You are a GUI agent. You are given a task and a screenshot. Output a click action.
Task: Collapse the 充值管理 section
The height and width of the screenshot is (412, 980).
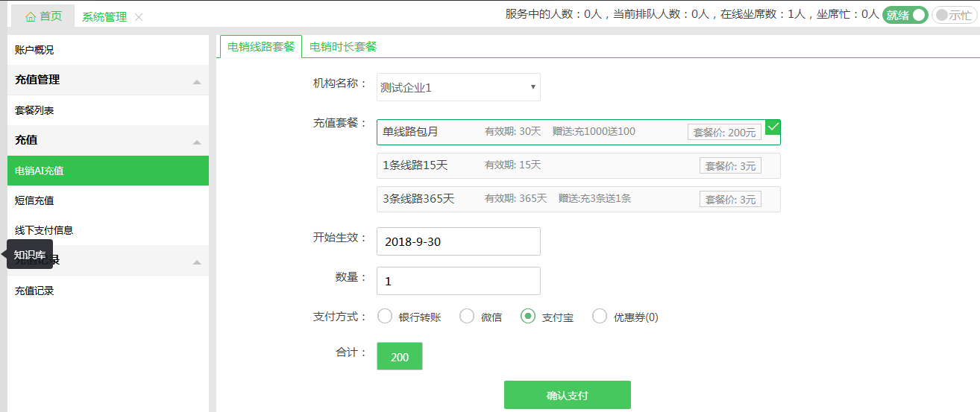(197, 80)
